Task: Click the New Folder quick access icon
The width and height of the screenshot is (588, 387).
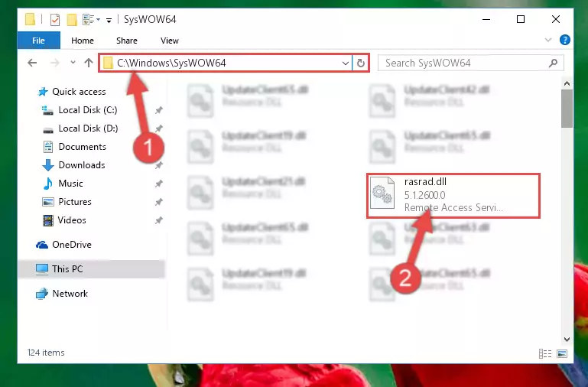Action: tap(72, 19)
